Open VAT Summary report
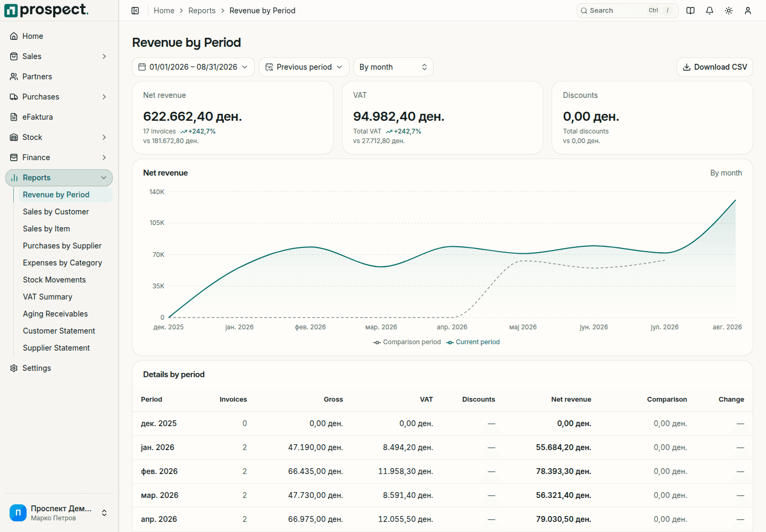766x532 pixels. pyautogui.click(x=47, y=297)
